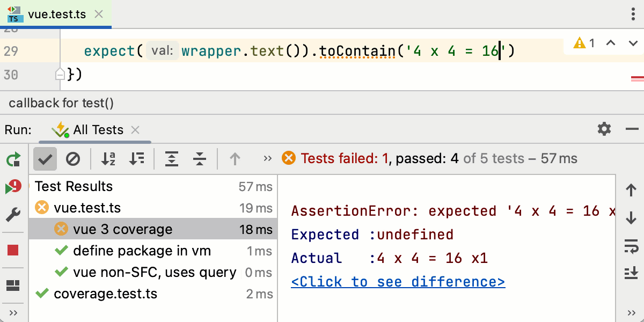Click the scroll to end icon
The image size is (644, 322).
631,273
